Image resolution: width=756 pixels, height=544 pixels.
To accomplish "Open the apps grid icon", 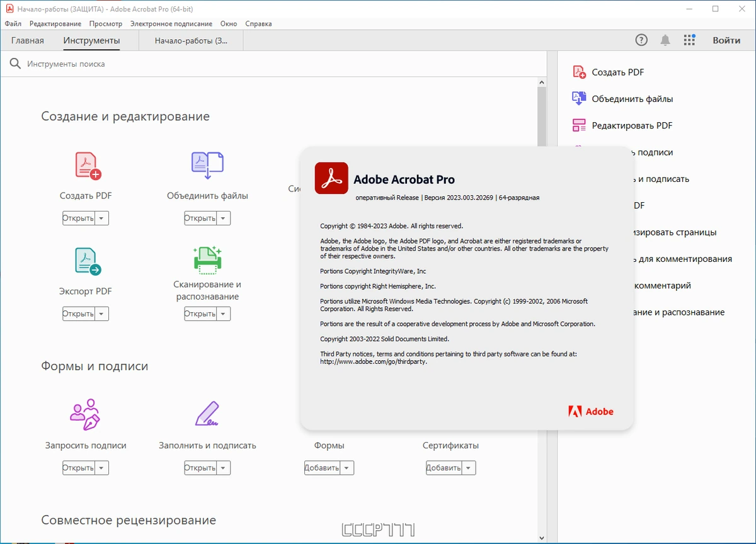I will (x=689, y=40).
